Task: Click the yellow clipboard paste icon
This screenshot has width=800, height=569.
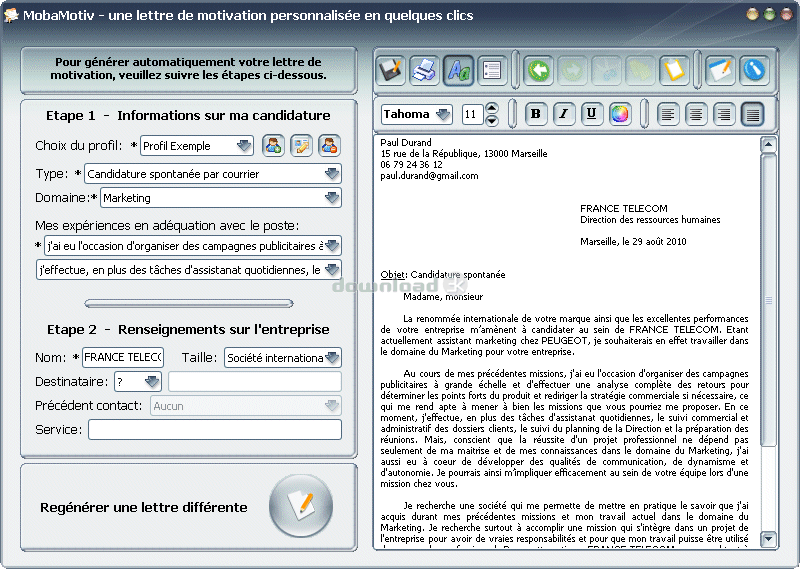Action: [x=674, y=70]
